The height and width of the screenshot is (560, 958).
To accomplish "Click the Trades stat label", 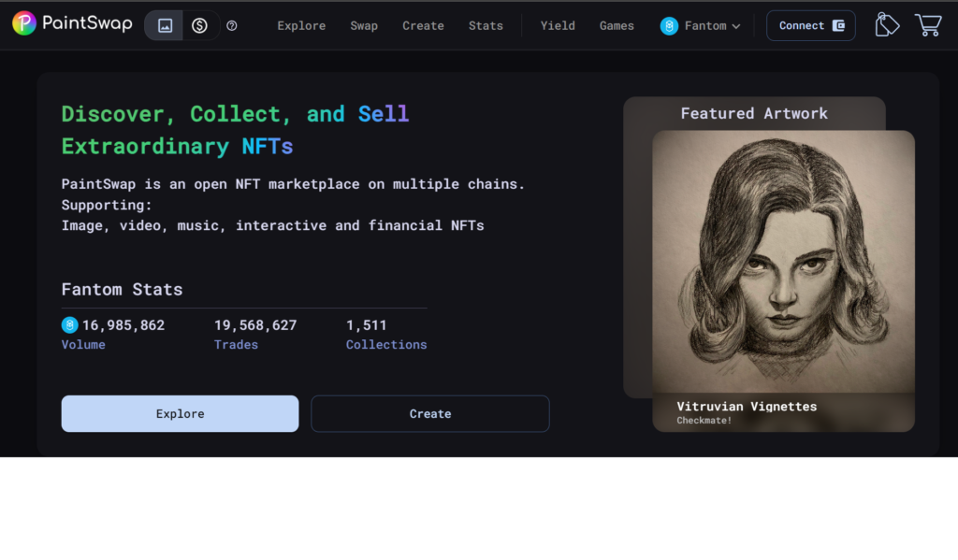I will [236, 344].
